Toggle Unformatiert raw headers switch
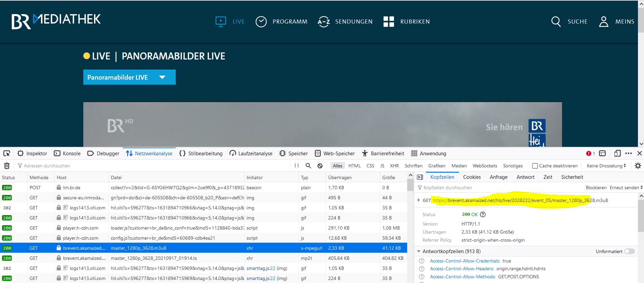This screenshot has width=644, height=283. pyautogui.click(x=630, y=251)
